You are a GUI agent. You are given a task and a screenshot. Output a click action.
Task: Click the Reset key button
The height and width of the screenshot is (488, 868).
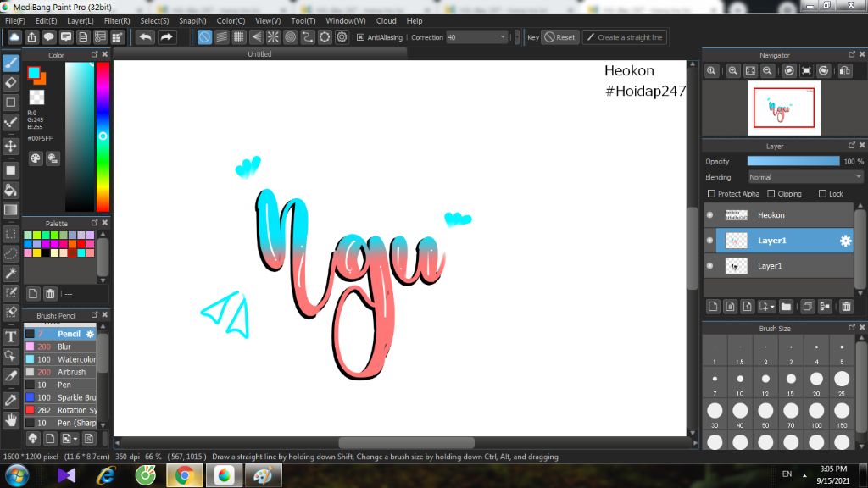click(559, 37)
